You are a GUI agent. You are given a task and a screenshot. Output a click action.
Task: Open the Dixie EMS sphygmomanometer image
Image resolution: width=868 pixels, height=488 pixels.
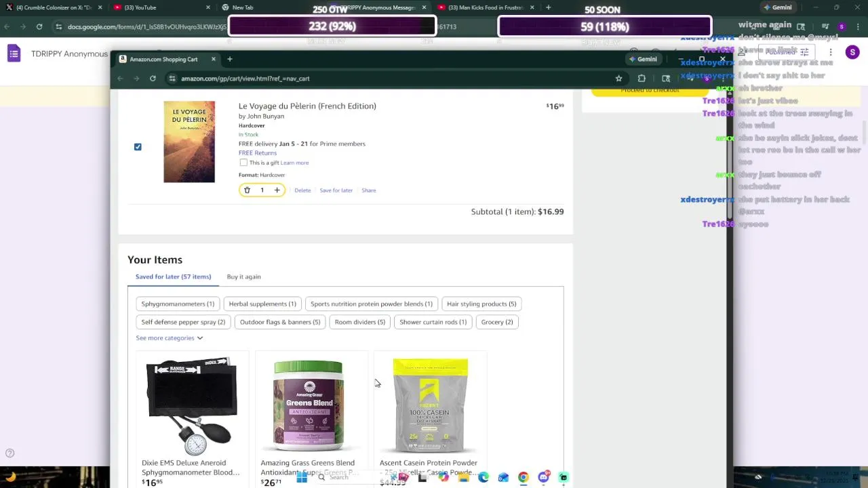pyautogui.click(x=193, y=405)
